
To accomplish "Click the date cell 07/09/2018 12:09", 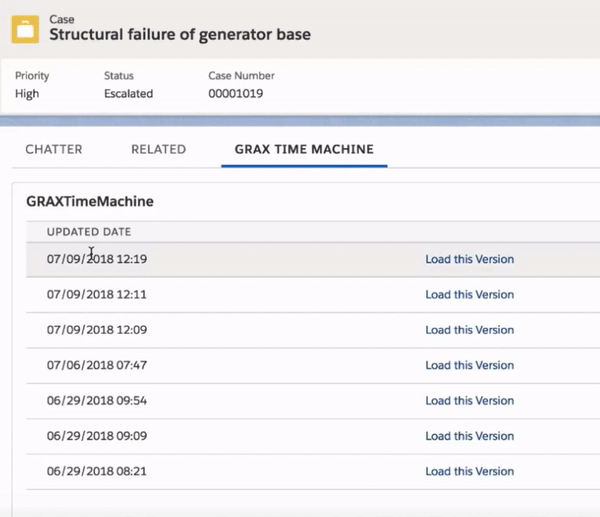I will [97, 330].
